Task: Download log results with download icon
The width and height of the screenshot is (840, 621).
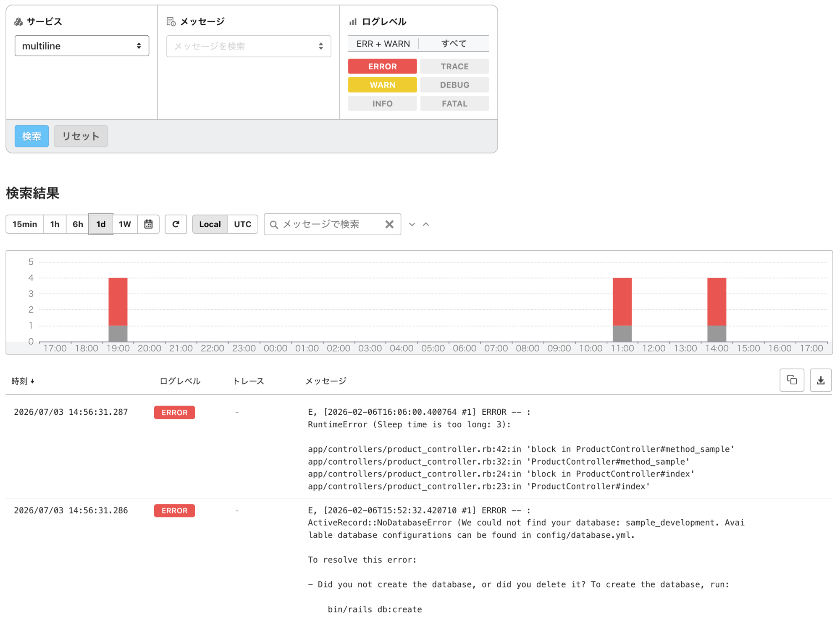Action: [x=821, y=380]
